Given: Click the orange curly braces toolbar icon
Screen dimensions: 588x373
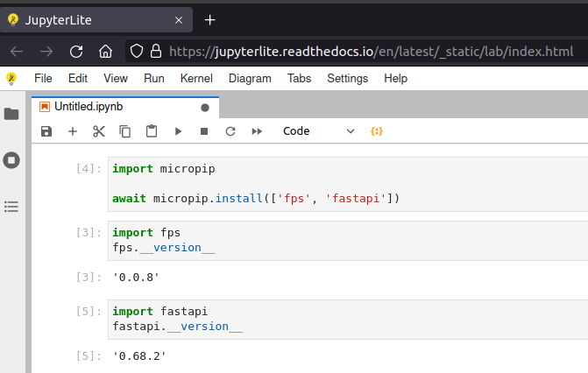Looking at the screenshot, I should [377, 131].
